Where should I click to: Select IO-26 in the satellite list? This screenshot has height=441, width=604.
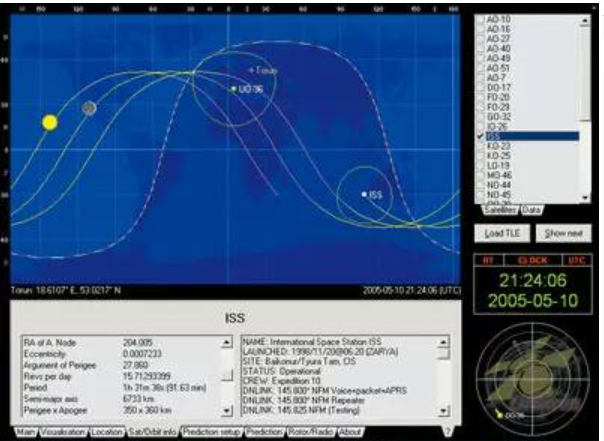(497, 127)
